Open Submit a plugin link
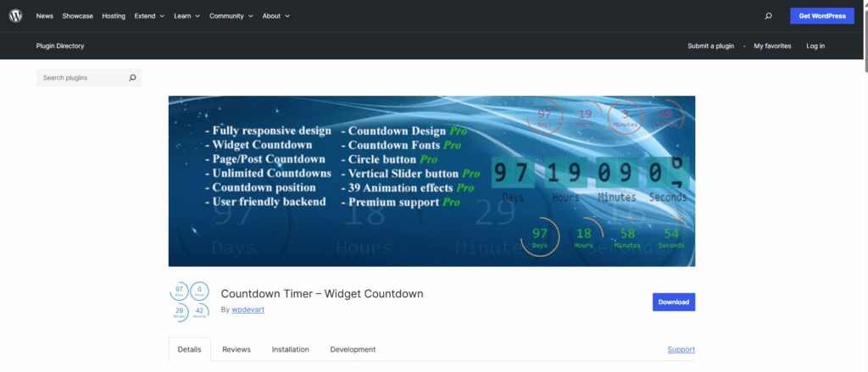The image size is (868, 372). click(x=711, y=46)
